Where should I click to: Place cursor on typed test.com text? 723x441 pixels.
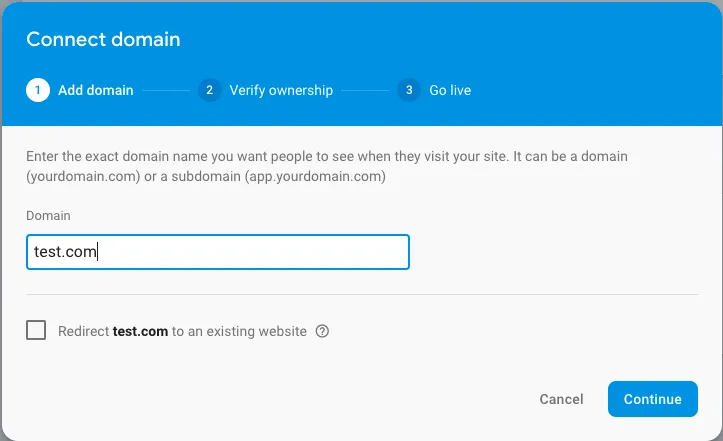(x=65, y=252)
